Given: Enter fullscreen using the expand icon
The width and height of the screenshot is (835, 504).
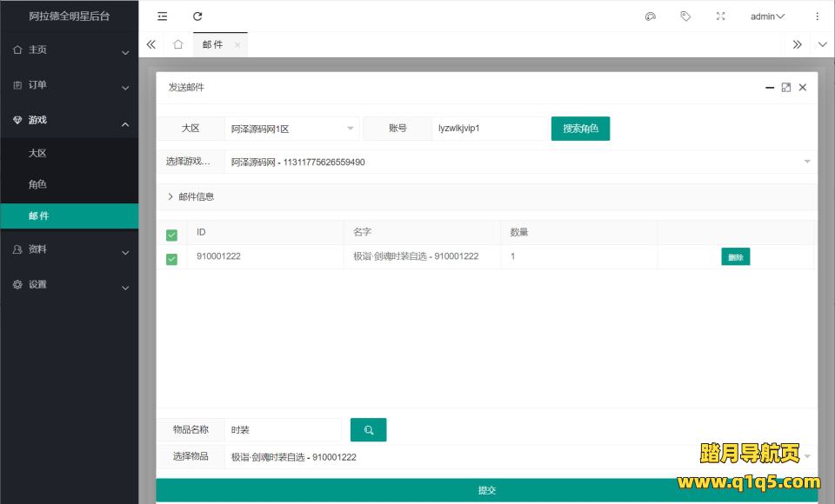Looking at the screenshot, I should tap(720, 17).
